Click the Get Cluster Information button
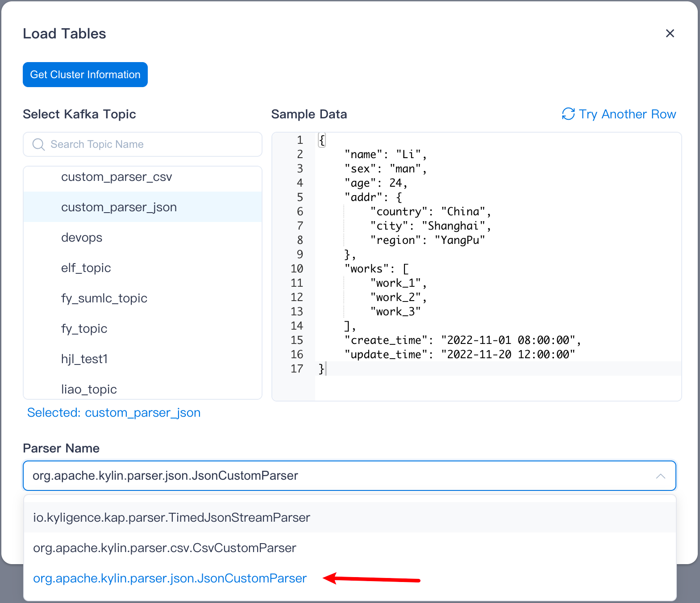700x603 pixels. tap(85, 75)
